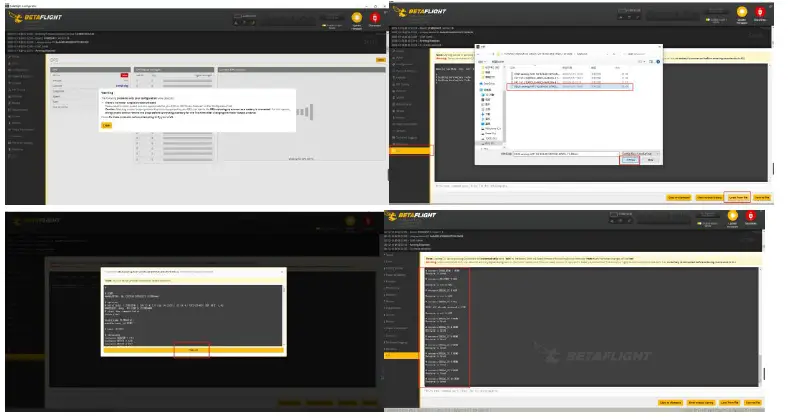Click the blue help icon in the Open dialog

click(x=658, y=62)
